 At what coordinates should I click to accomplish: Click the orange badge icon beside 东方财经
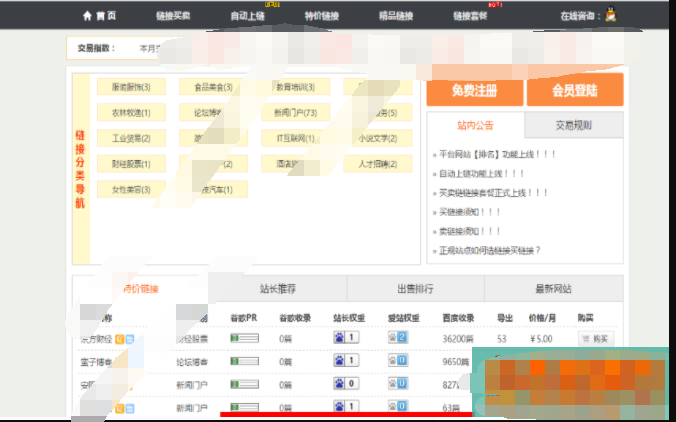click(x=119, y=339)
